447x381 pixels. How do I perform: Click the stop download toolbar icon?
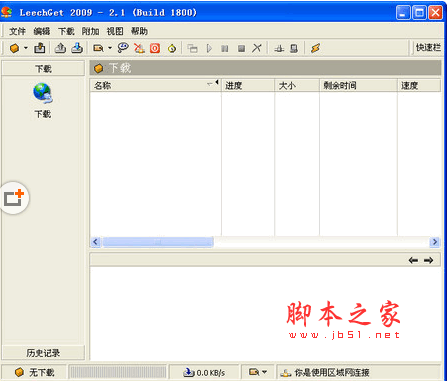(x=241, y=49)
